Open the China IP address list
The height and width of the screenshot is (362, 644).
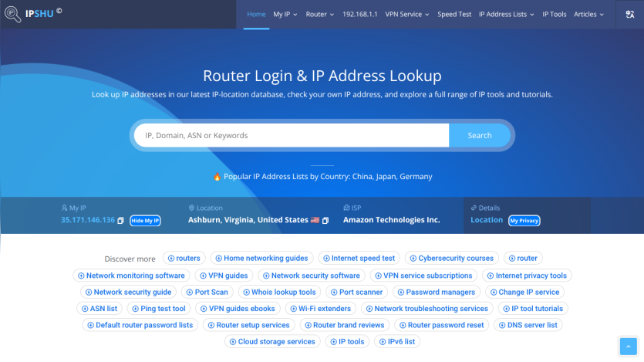point(362,177)
